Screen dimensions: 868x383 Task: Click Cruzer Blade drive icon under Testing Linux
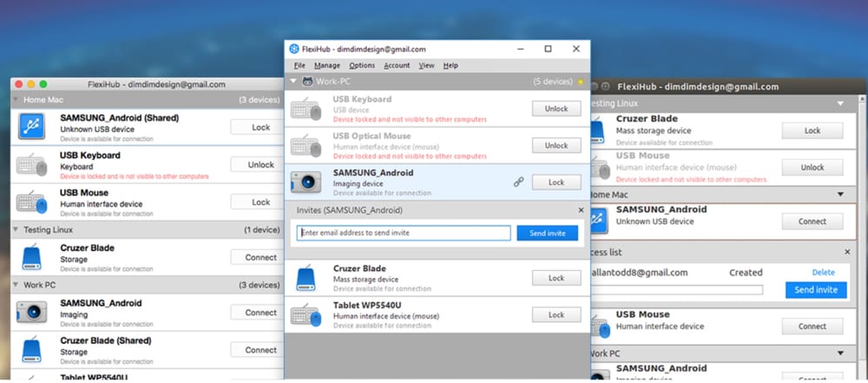pyautogui.click(x=31, y=258)
